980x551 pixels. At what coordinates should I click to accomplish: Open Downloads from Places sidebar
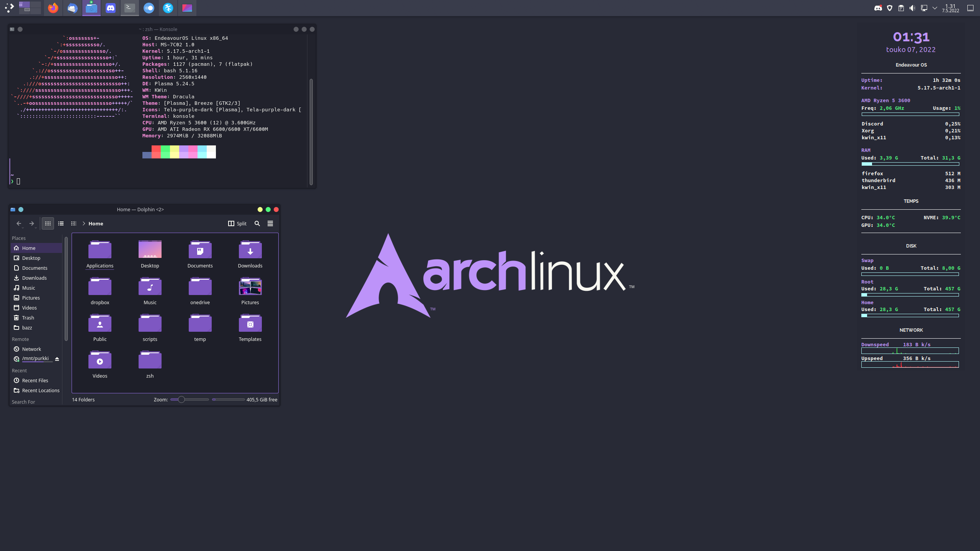pos(36,278)
